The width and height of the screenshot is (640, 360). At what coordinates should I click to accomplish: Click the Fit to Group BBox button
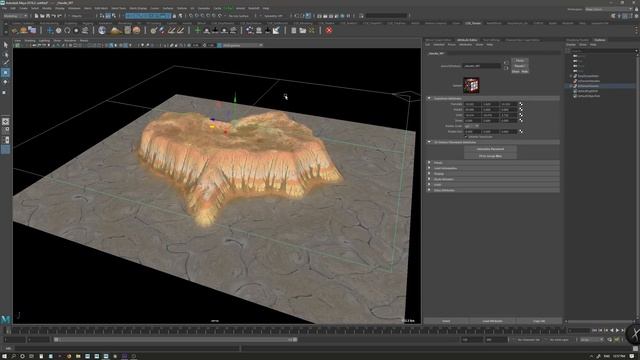point(490,156)
